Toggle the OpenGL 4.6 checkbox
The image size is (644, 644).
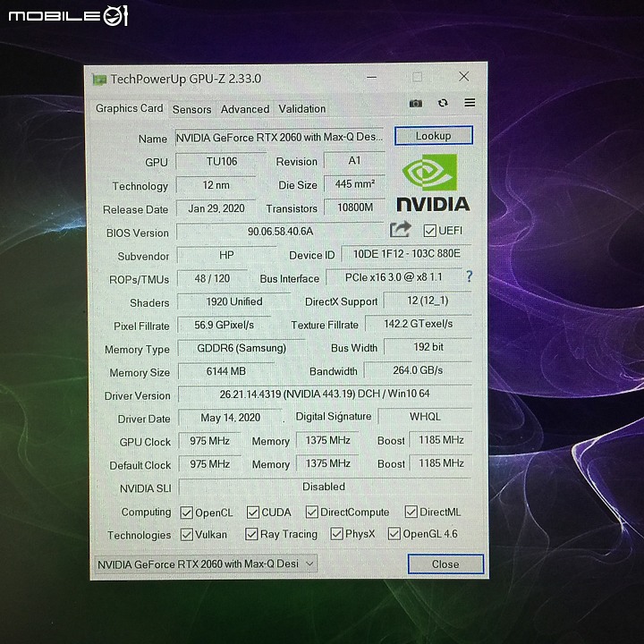[x=394, y=533]
